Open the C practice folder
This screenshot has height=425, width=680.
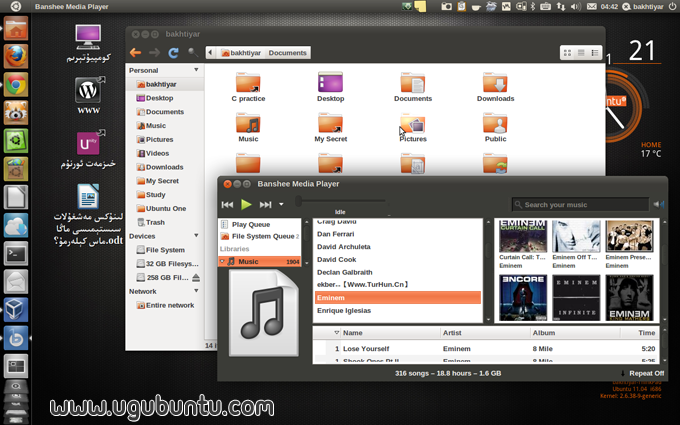click(248, 87)
